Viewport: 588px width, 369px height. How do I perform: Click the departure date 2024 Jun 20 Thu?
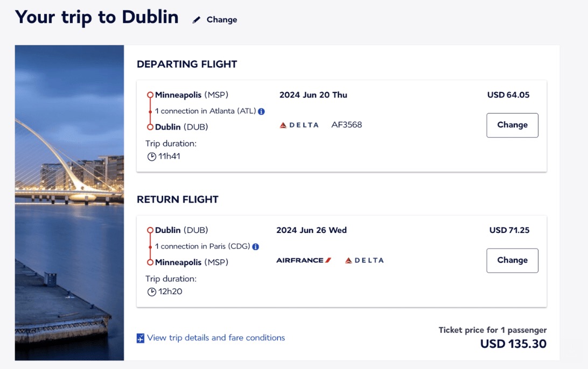point(313,95)
